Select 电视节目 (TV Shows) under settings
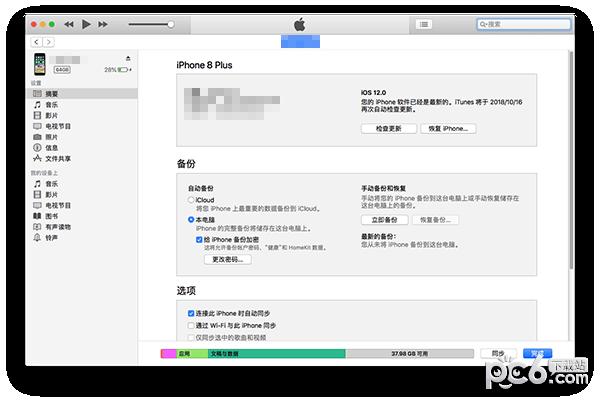This screenshot has width=600, height=402. coord(57,126)
